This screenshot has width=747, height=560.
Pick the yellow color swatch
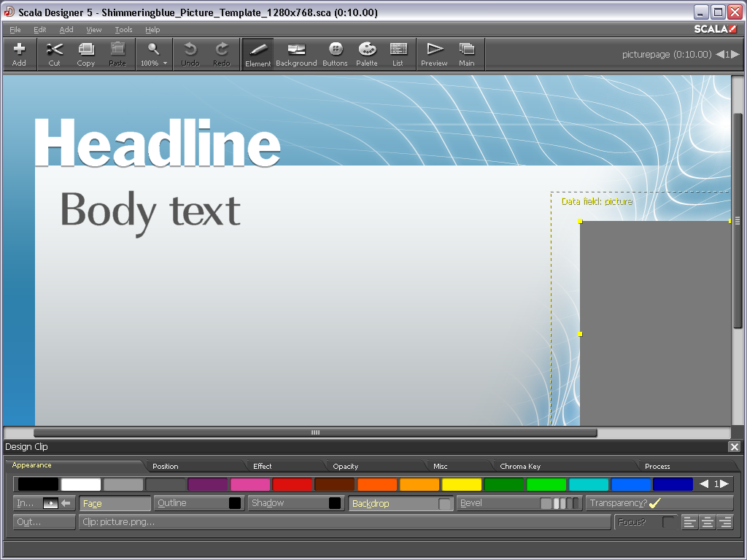[x=462, y=484]
